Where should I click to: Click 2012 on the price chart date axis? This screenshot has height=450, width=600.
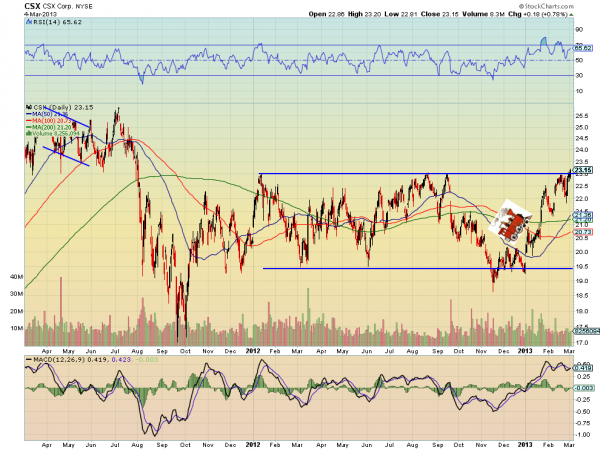coord(253,351)
